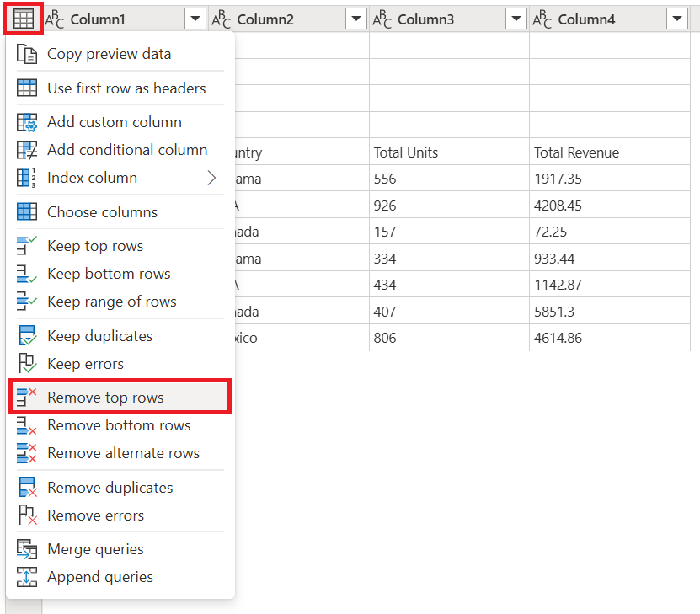700x614 pixels.
Task: Click the ABC data type icon on Column1
Action: point(55,18)
